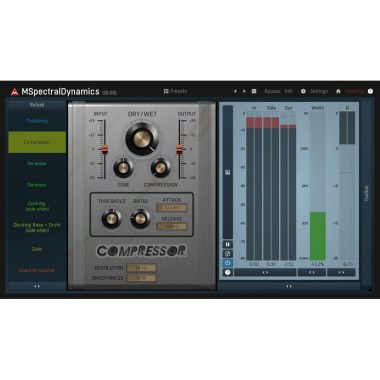The image size is (380, 380).
Task: Toggle the meters power button
Action: point(228,263)
